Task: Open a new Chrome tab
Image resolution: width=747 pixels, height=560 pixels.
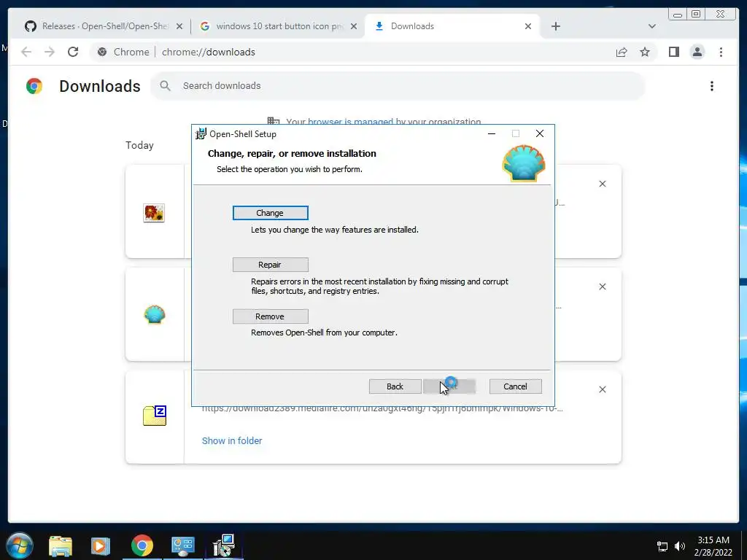Action: (555, 27)
